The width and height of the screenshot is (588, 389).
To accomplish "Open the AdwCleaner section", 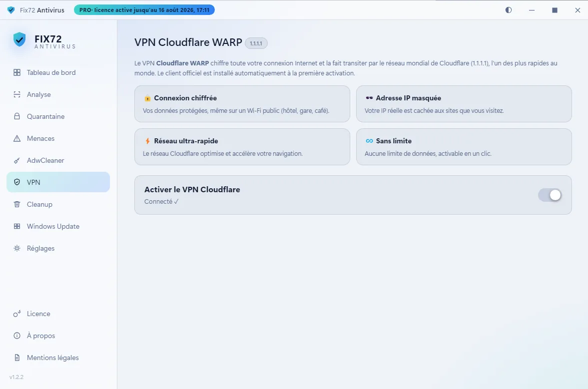I will click(58, 160).
